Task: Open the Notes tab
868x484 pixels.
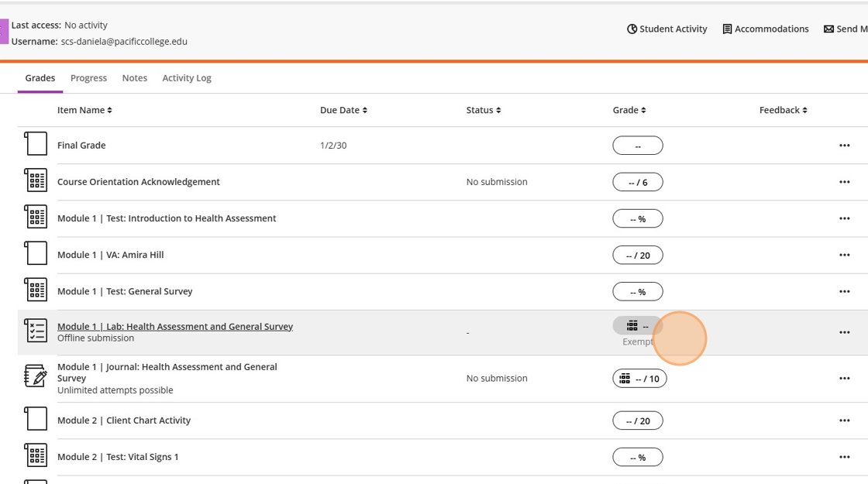Action: pos(135,78)
